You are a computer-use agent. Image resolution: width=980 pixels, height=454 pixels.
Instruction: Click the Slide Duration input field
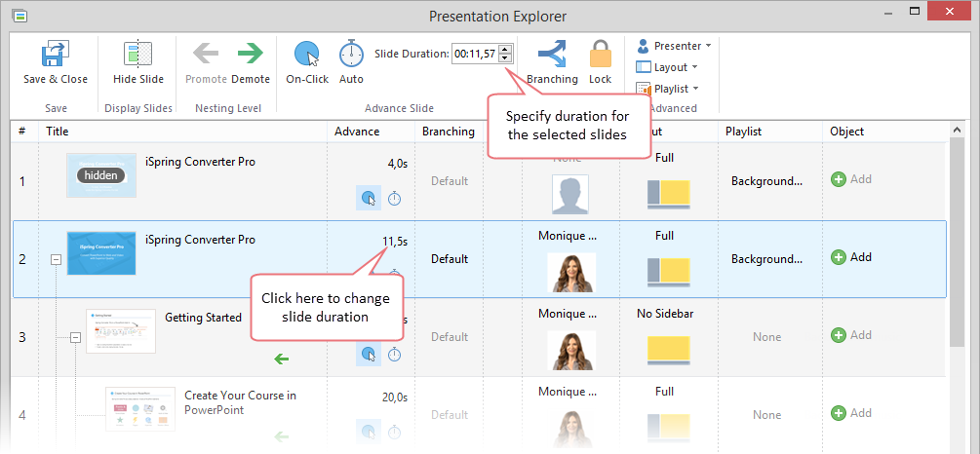[x=474, y=54]
